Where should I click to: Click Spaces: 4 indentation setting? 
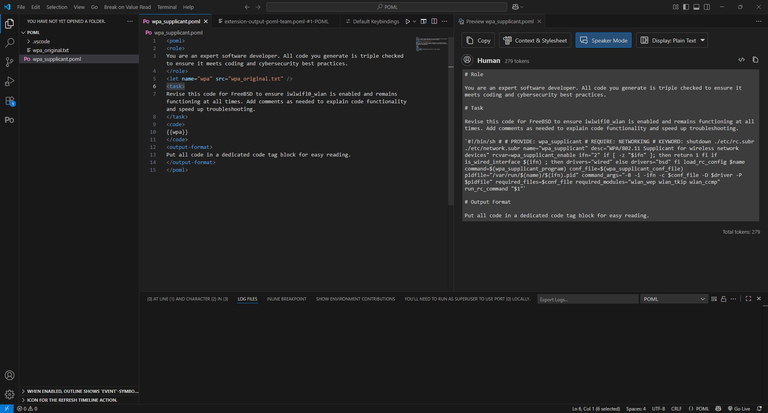point(636,409)
